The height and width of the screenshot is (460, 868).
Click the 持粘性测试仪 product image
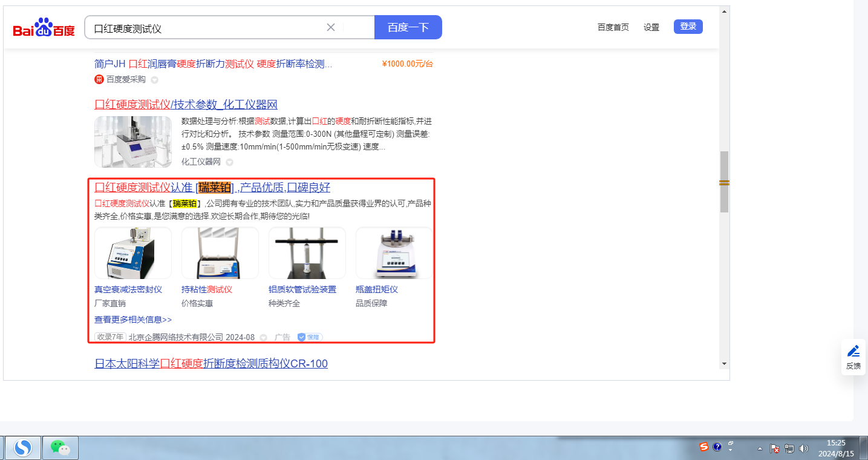click(220, 253)
